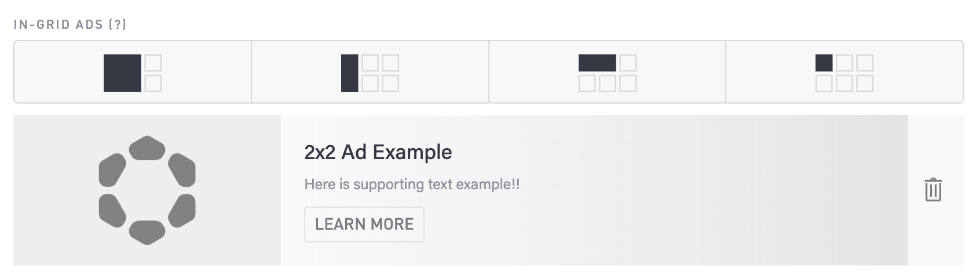
Task: Select the small 1x1 ad layout
Action: pyautogui.click(x=844, y=72)
